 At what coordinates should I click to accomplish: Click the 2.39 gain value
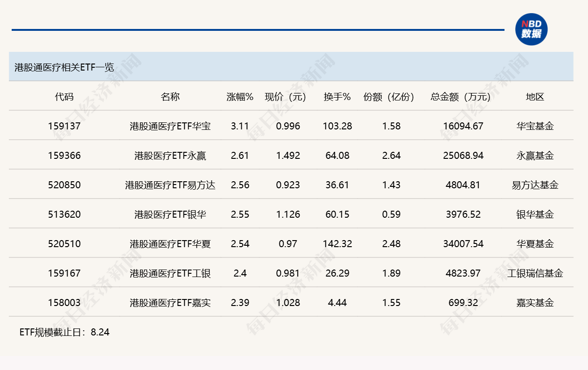[240, 303]
